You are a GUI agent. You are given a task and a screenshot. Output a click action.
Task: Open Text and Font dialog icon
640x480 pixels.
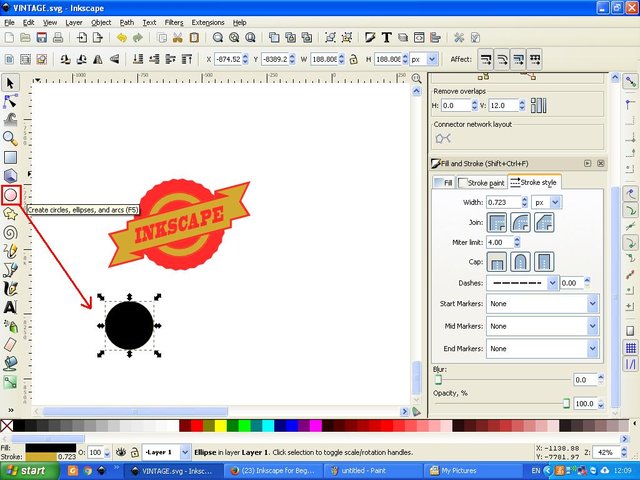click(x=387, y=38)
